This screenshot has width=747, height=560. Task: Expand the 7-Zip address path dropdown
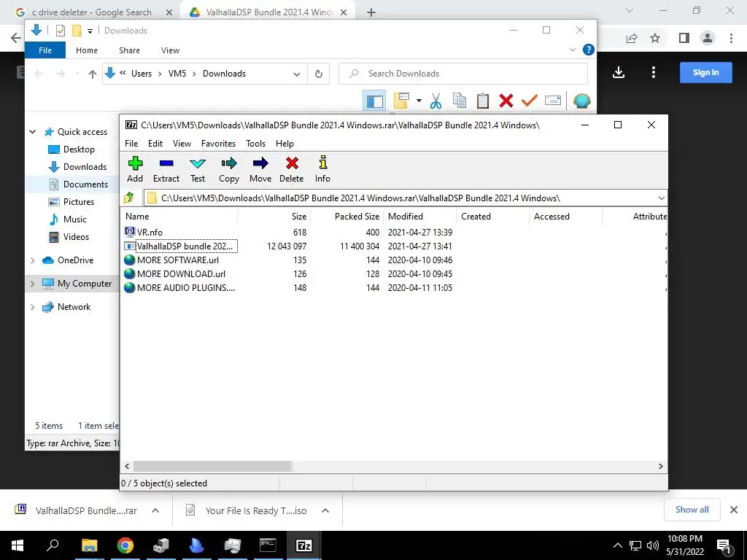click(x=661, y=198)
